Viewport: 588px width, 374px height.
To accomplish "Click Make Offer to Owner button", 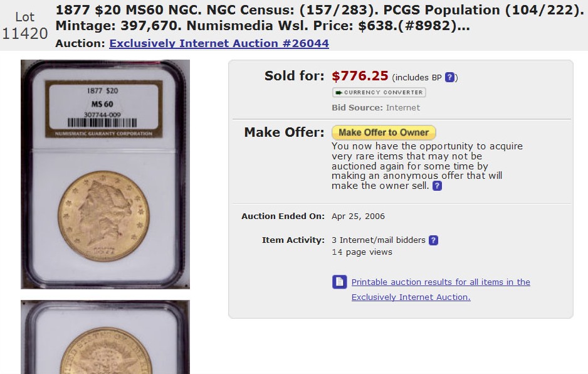I will 384,132.
